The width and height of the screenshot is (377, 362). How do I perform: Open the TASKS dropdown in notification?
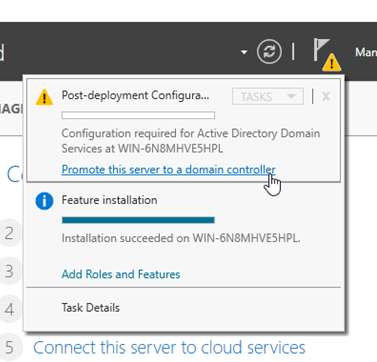pyautogui.click(x=268, y=97)
